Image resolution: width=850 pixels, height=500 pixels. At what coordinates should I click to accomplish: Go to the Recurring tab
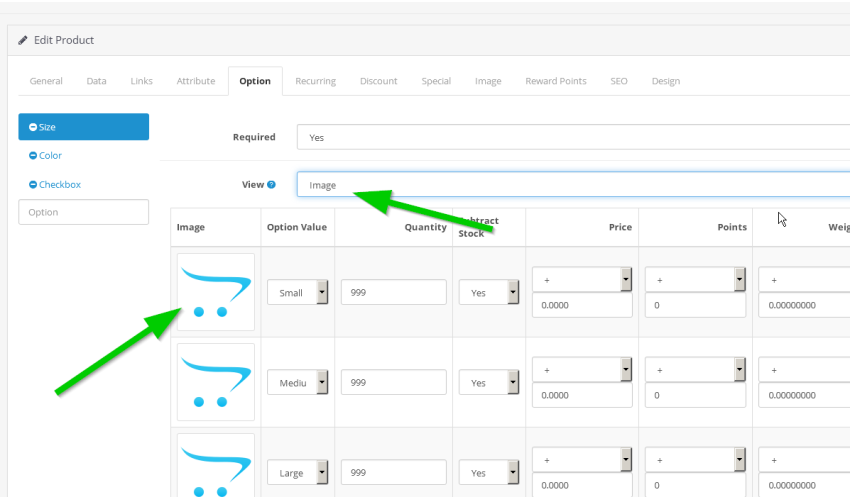point(315,81)
